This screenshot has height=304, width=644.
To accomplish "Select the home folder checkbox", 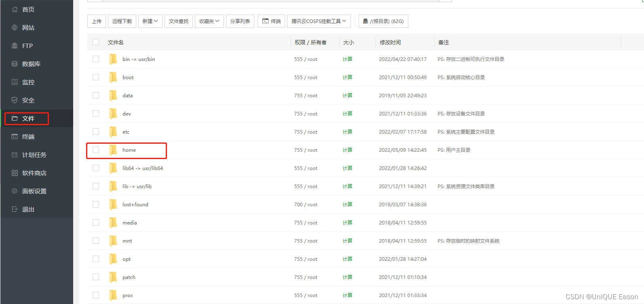I will 96,150.
